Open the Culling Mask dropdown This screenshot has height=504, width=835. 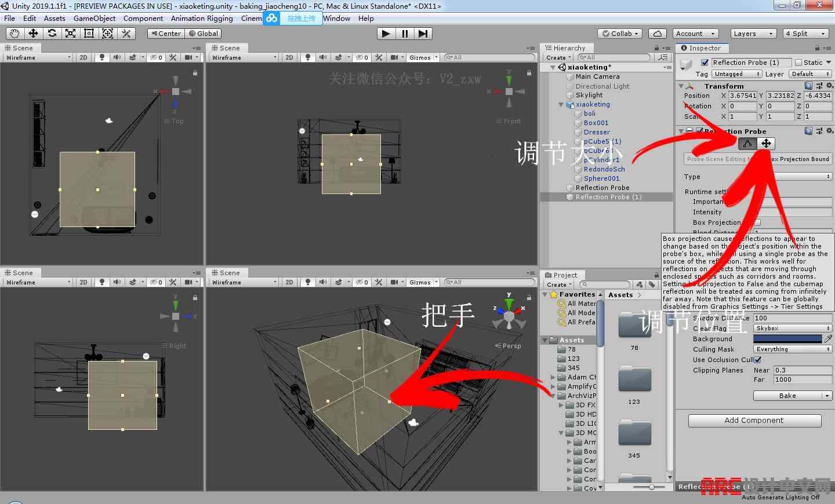point(792,349)
